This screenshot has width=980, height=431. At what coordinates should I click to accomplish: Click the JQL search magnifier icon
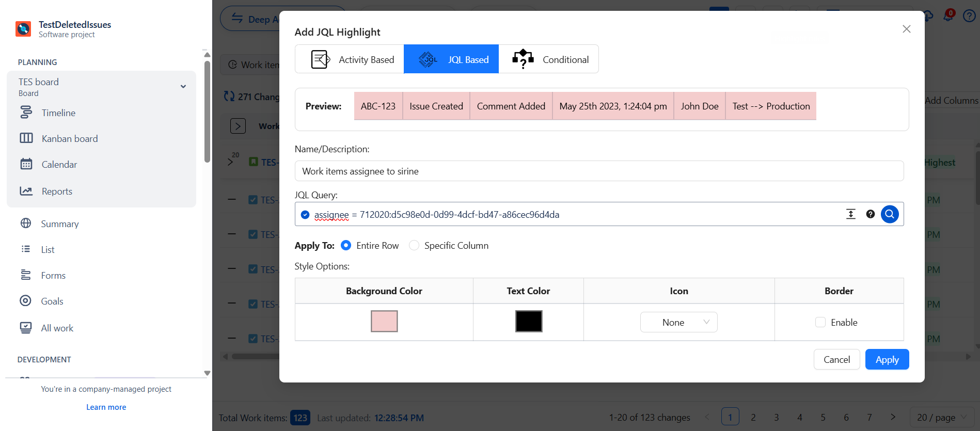click(x=889, y=214)
